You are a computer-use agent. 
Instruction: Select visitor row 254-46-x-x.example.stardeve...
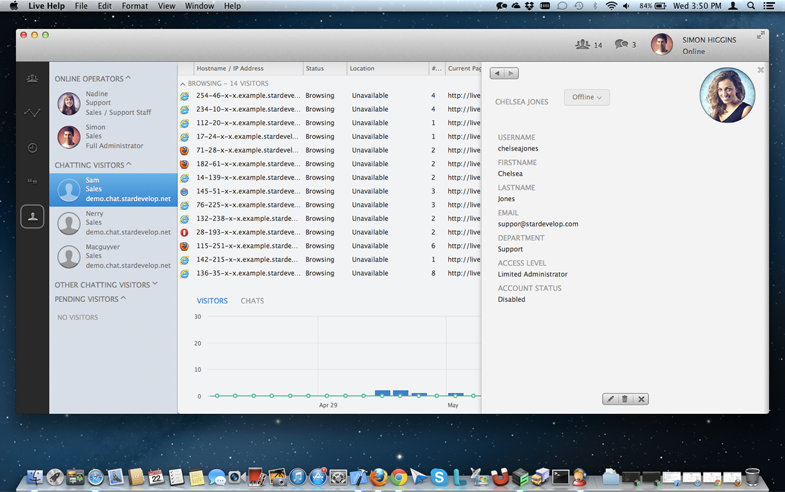coord(329,95)
